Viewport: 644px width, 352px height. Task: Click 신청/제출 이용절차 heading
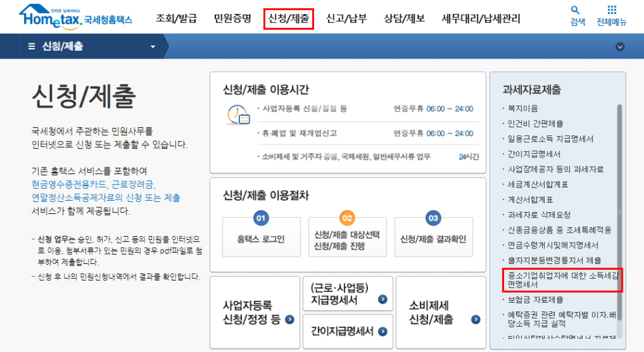(266, 195)
